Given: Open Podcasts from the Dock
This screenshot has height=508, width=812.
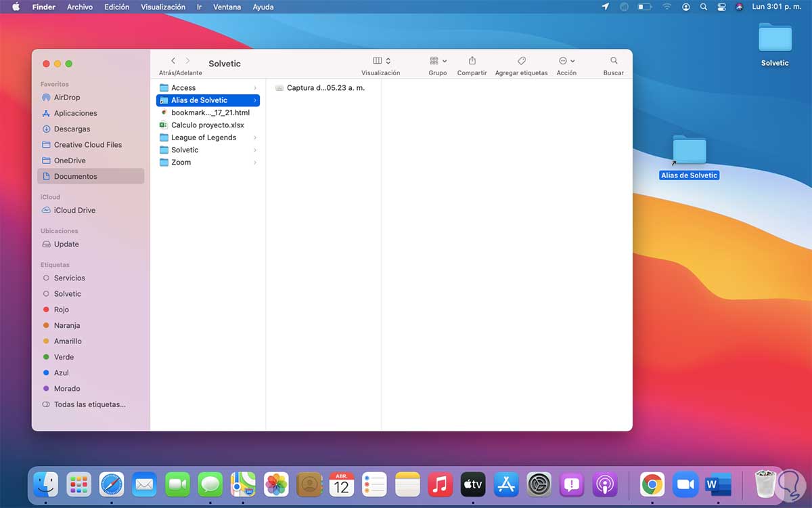Looking at the screenshot, I should click(605, 484).
